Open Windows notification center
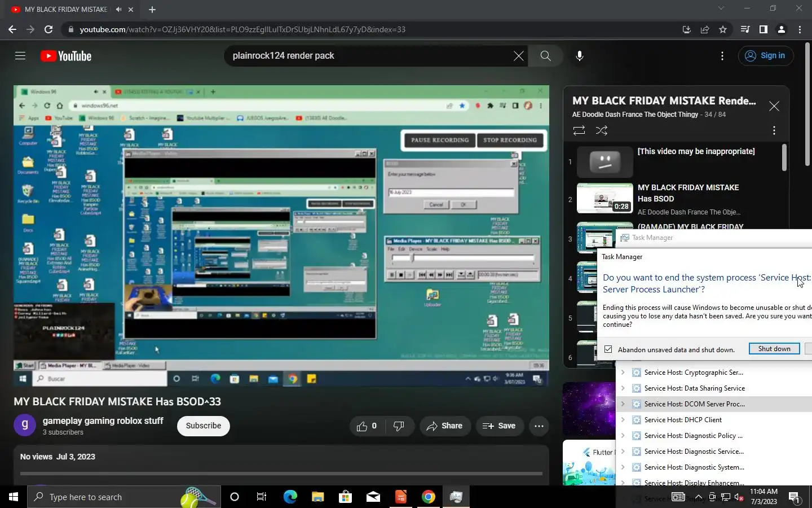The height and width of the screenshot is (508, 812). click(x=795, y=497)
